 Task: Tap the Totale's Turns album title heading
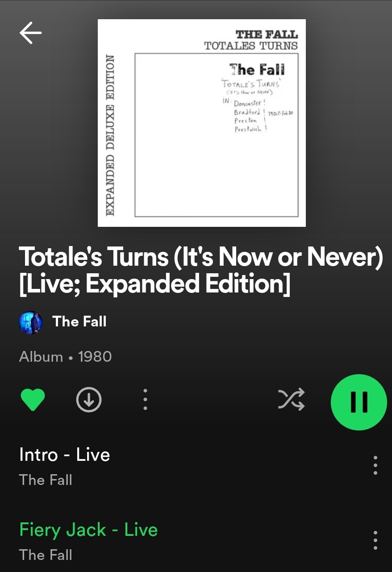pos(201,270)
